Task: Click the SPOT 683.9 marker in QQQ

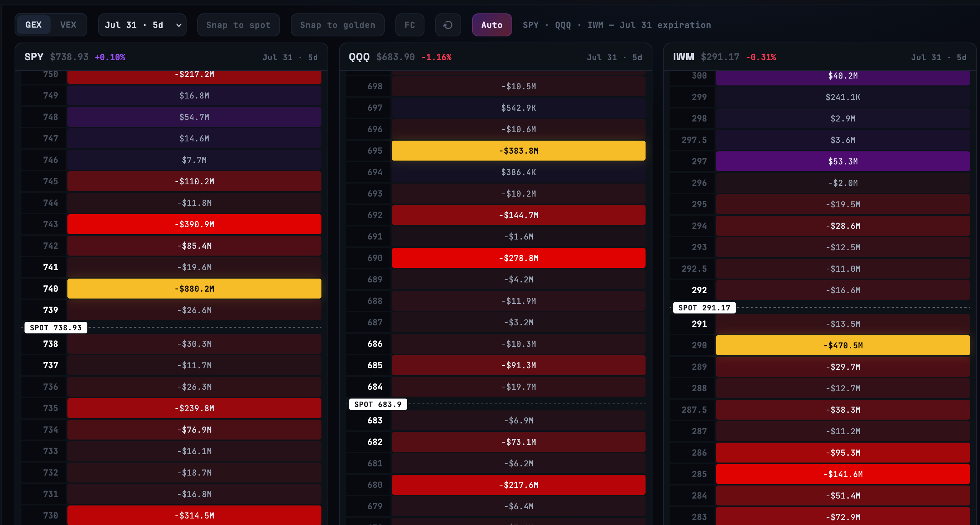Action: [378, 404]
